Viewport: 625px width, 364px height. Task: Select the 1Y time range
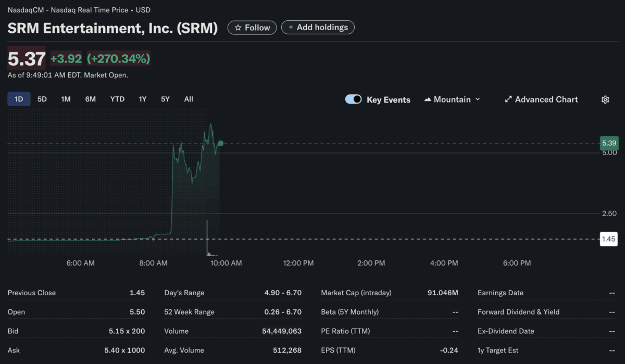tap(142, 99)
